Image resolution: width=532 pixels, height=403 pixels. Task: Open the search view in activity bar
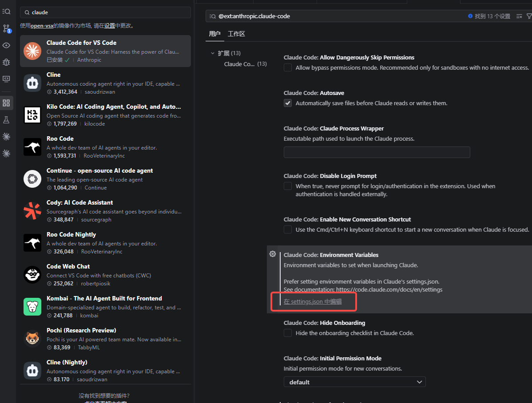[6, 12]
